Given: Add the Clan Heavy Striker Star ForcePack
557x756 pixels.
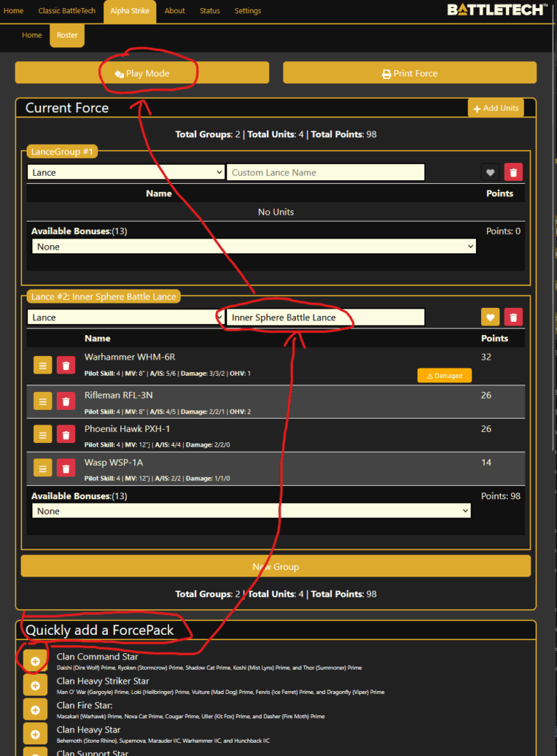Looking at the screenshot, I should click(x=35, y=685).
